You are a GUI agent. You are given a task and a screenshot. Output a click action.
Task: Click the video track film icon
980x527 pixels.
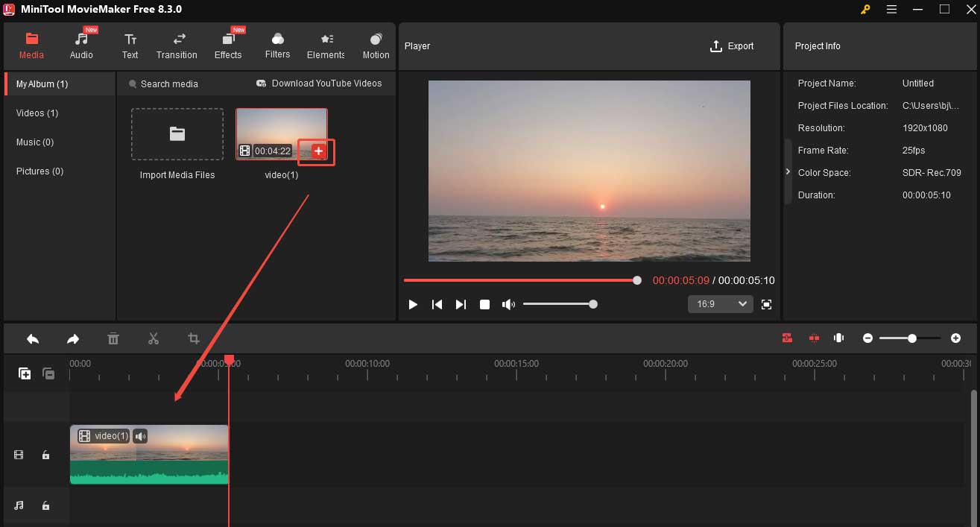19,455
